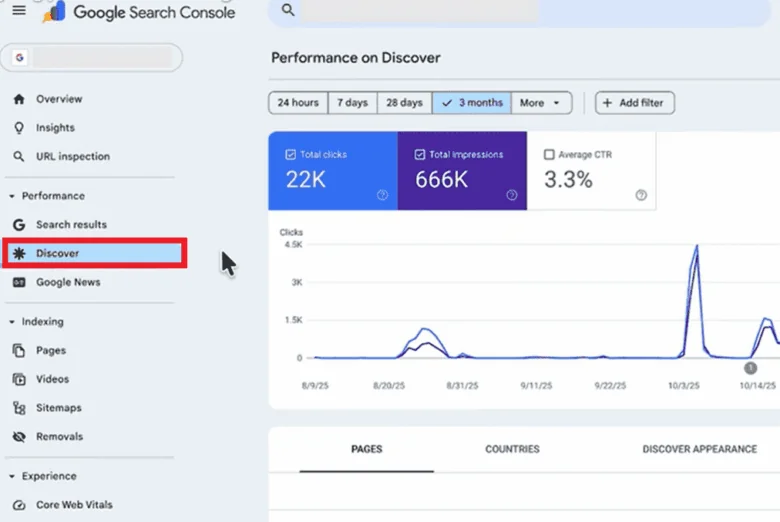Viewport: 780px width, 522px height.
Task: Select the 28 days date range
Action: [x=404, y=103]
